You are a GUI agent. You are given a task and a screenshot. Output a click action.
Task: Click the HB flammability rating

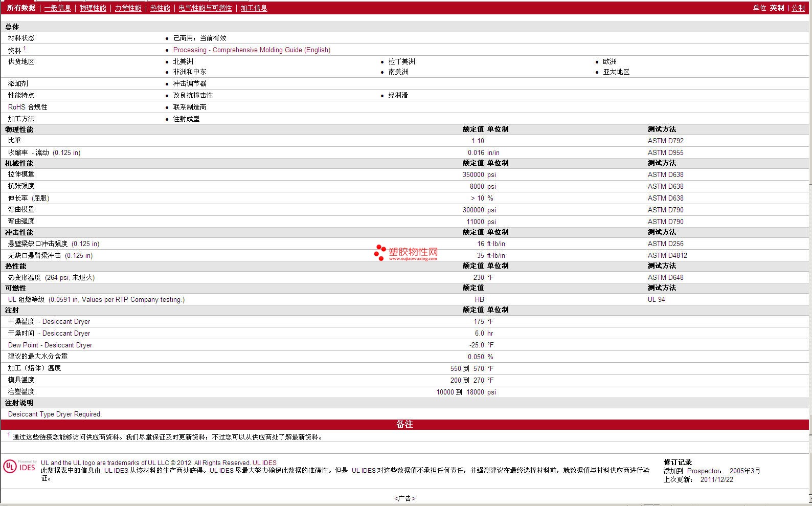click(x=479, y=299)
